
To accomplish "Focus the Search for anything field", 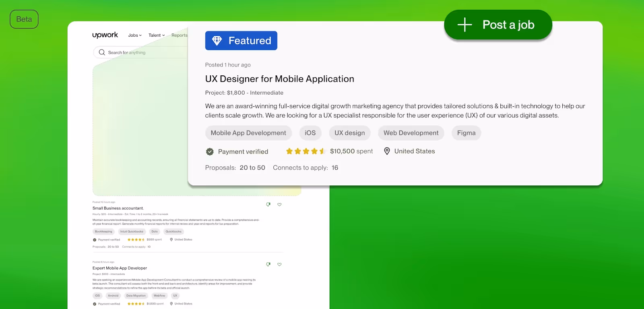I will point(141,52).
